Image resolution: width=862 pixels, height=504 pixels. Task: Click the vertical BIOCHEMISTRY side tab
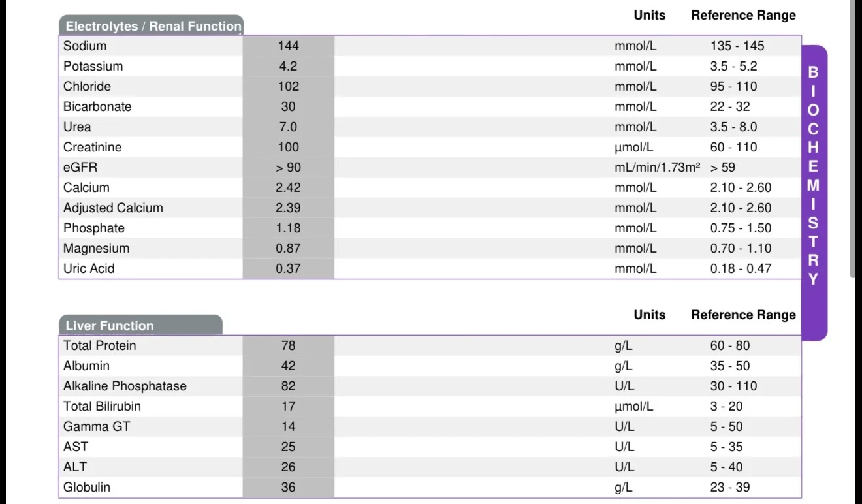coord(814,193)
